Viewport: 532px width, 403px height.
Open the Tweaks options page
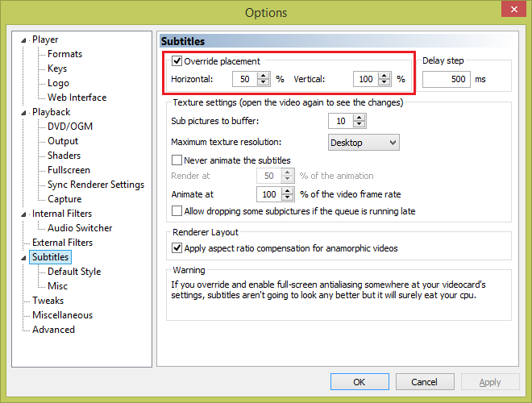(x=48, y=301)
